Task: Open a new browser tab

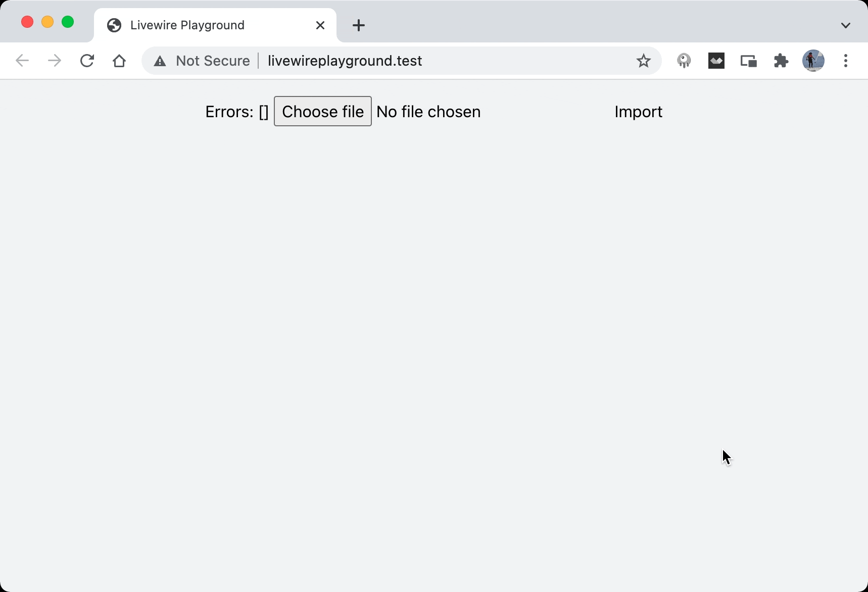Action: coord(359,25)
